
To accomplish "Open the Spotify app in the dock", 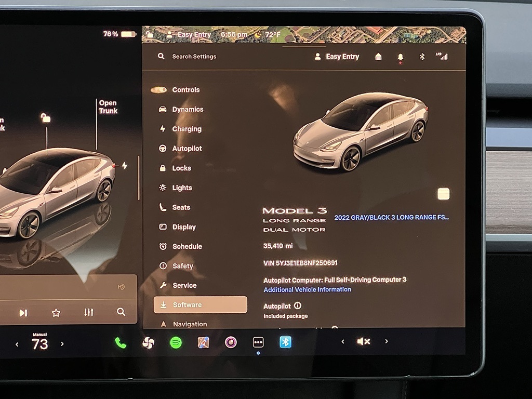I will tap(176, 342).
